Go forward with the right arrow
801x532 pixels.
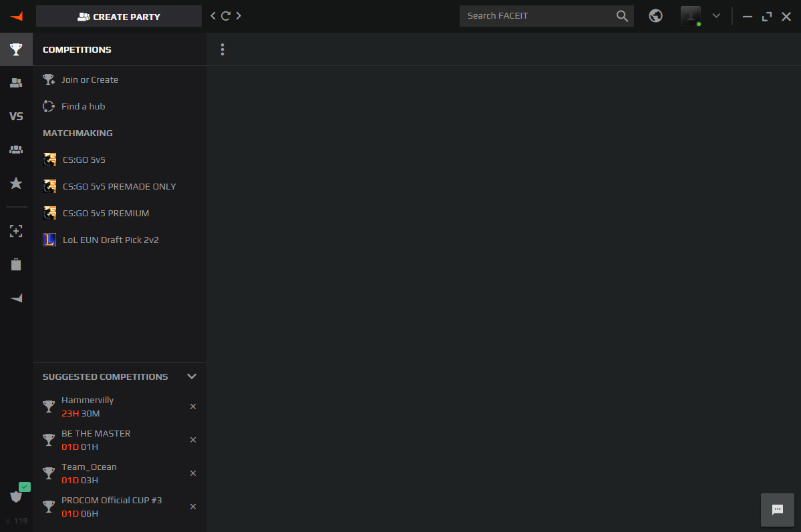[238, 16]
